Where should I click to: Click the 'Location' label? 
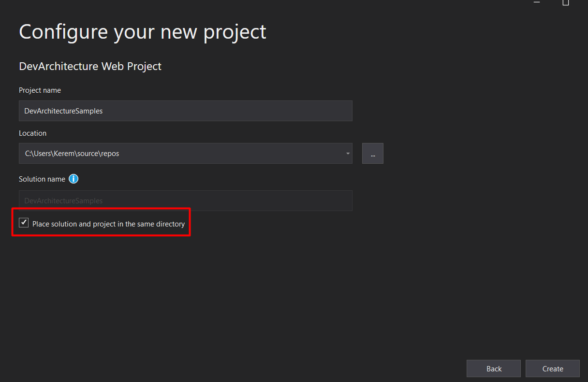point(32,133)
